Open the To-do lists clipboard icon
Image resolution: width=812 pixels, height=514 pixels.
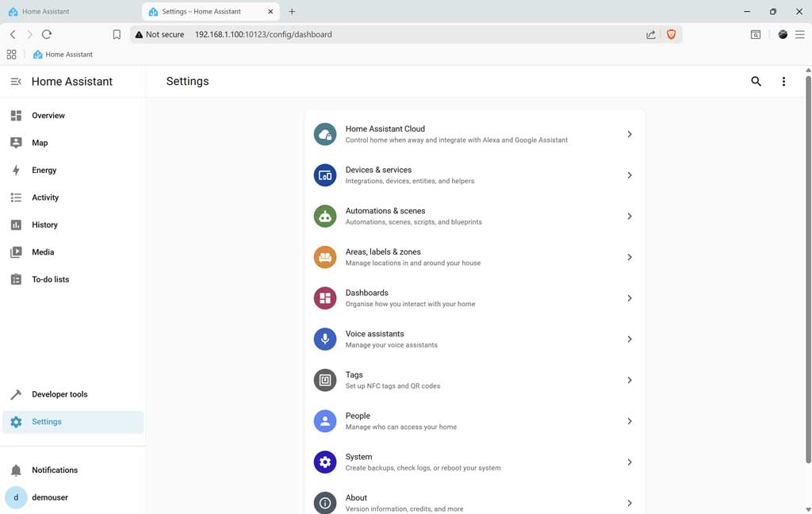pos(16,279)
